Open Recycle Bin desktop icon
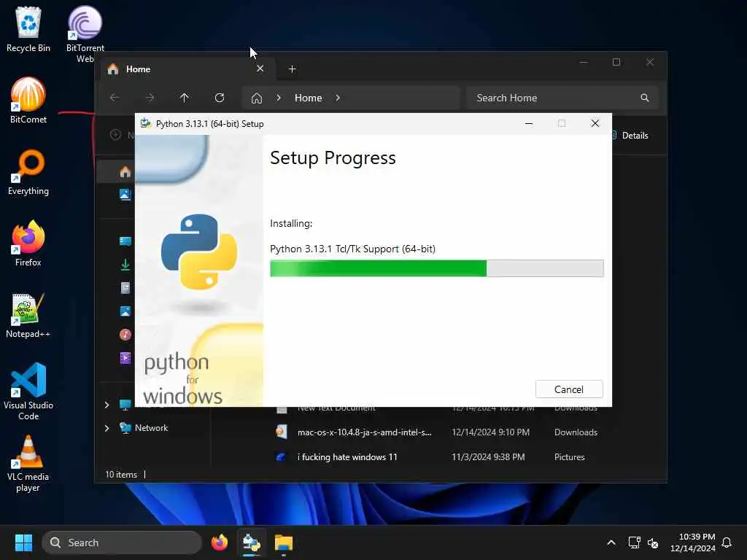The width and height of the screenshot is (747, 560). (x=28, y=29)
